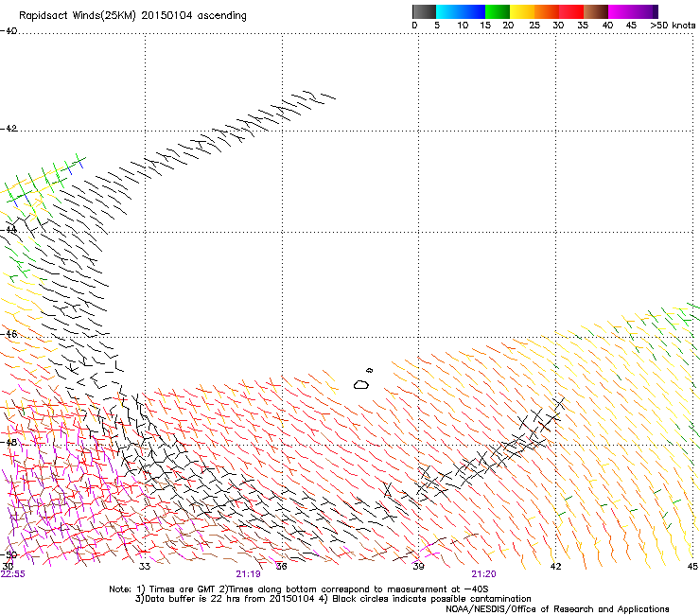This screenshot has width=700, height=615.
Task: Click the '39' longitude label
Action: (x=418, y=567)
